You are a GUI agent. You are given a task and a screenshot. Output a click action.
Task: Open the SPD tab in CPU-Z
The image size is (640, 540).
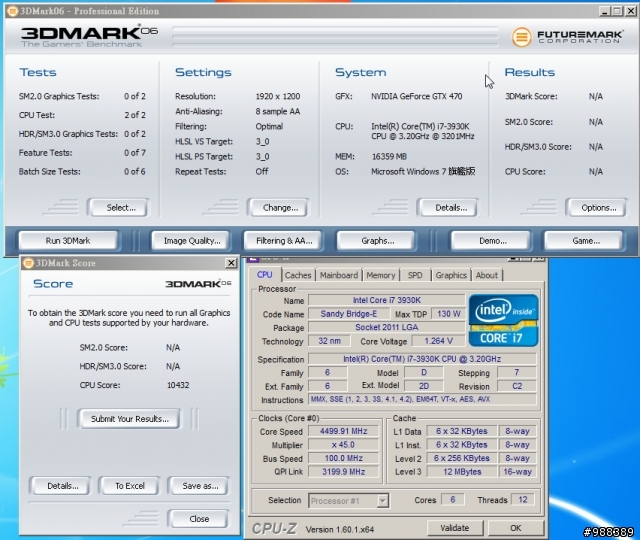tap(415, 275)
